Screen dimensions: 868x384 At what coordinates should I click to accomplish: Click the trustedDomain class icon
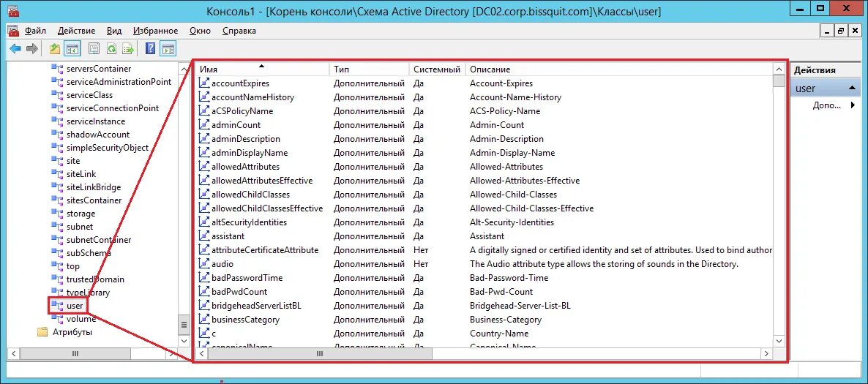[x=58, y=279]
